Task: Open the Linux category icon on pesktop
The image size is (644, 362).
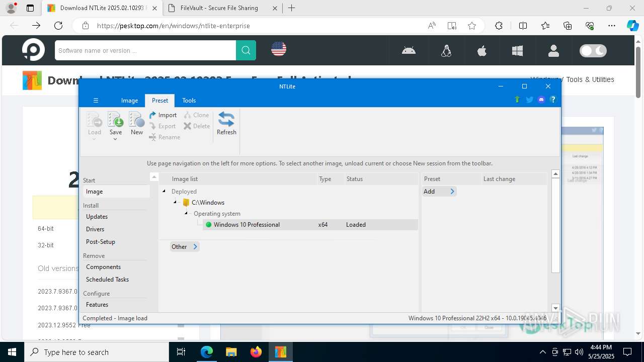Action: tap(446, 50)
